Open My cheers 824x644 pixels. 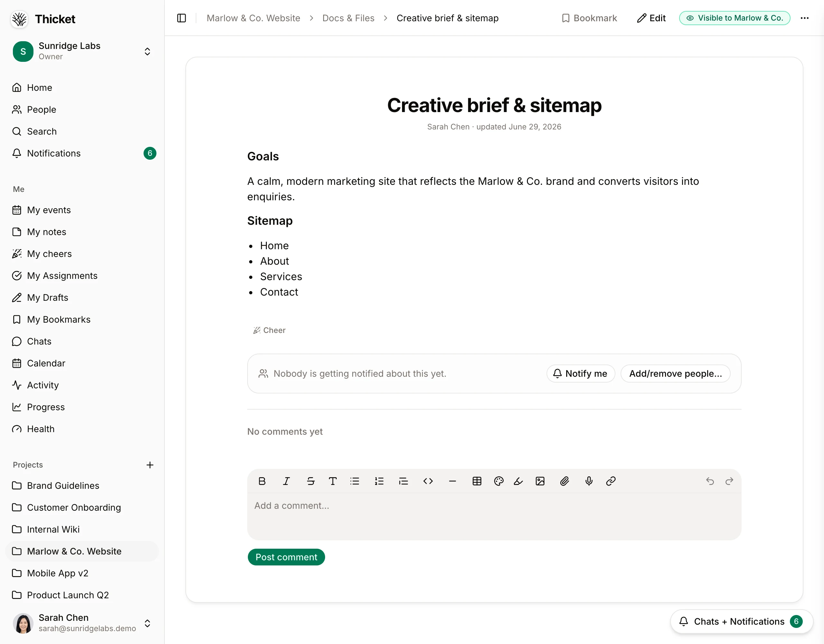click(x=82, y=254)
